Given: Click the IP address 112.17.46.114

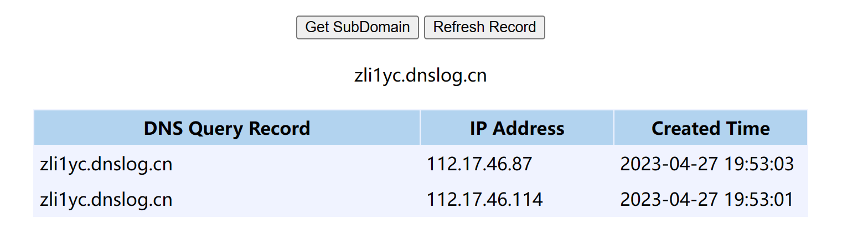Looking at the screenshot, I should [x=484, y=200].
